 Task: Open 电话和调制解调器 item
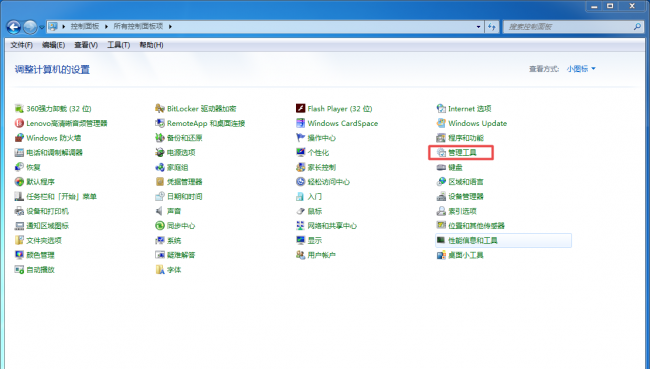click(x=49, y=153)
